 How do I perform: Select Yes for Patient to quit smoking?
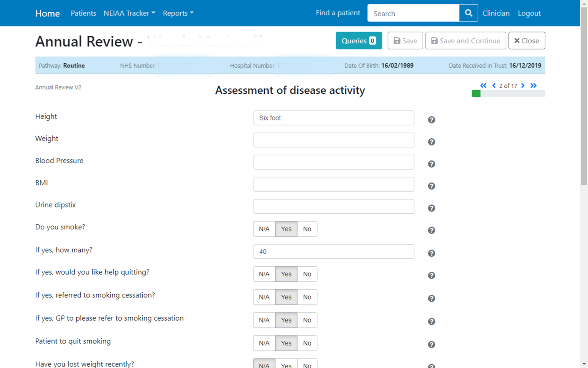(x=286, y=343)
